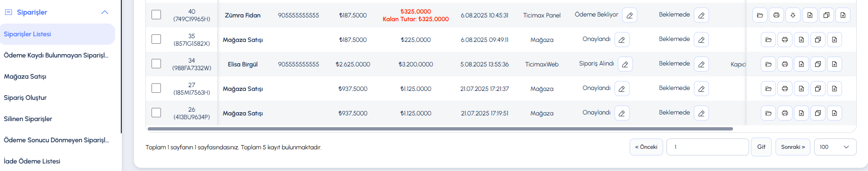This screenshot has height=171, width=868.
Task: Collapse the Siparişler sidebar section
Action: (105, 12)
